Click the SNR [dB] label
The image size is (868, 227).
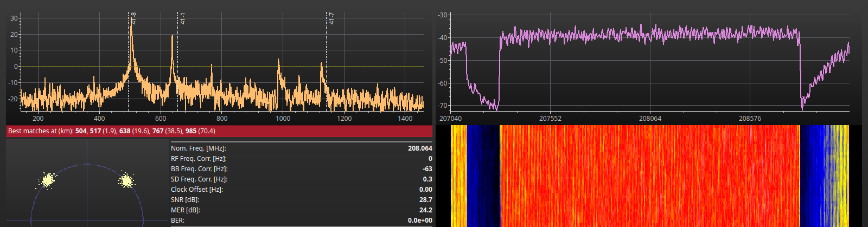185,200
